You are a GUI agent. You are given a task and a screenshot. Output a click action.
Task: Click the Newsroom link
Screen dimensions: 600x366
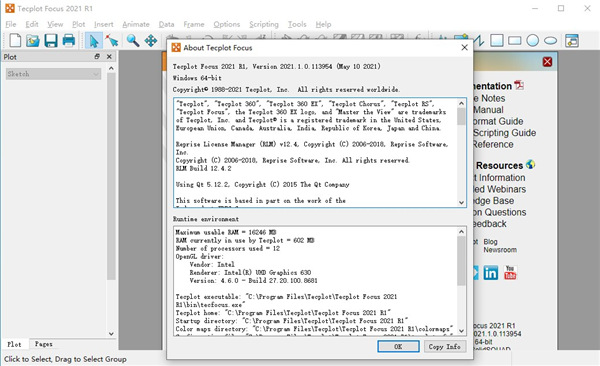500,250
